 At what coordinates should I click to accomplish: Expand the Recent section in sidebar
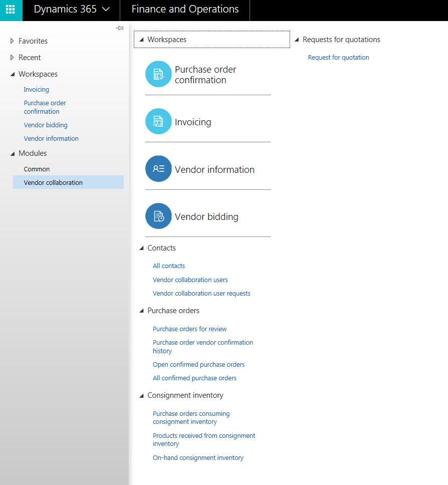pos(12,58)
